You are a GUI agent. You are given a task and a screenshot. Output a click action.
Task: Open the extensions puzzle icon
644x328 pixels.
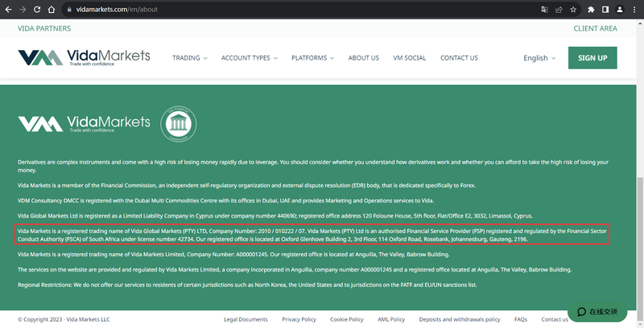point(591,10)
